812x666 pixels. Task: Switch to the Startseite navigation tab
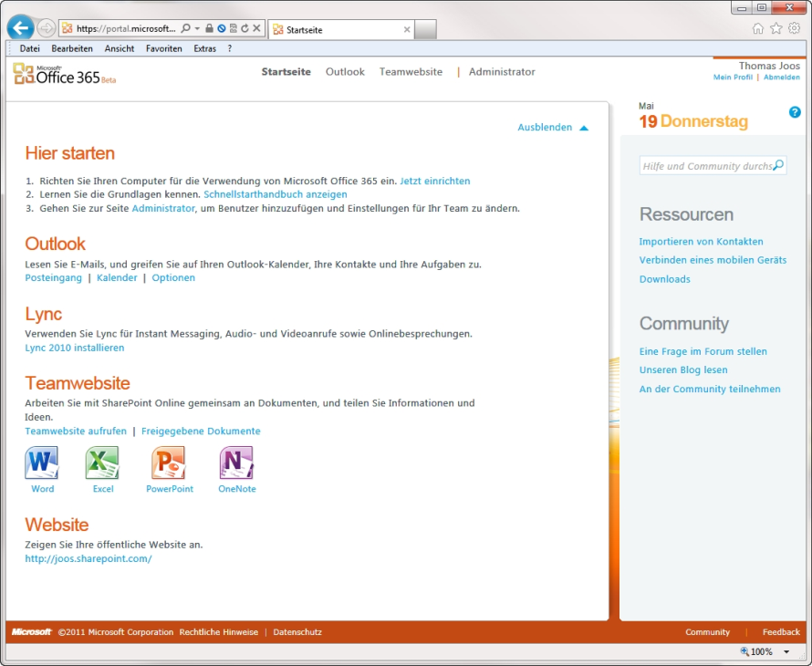point(286,72)
